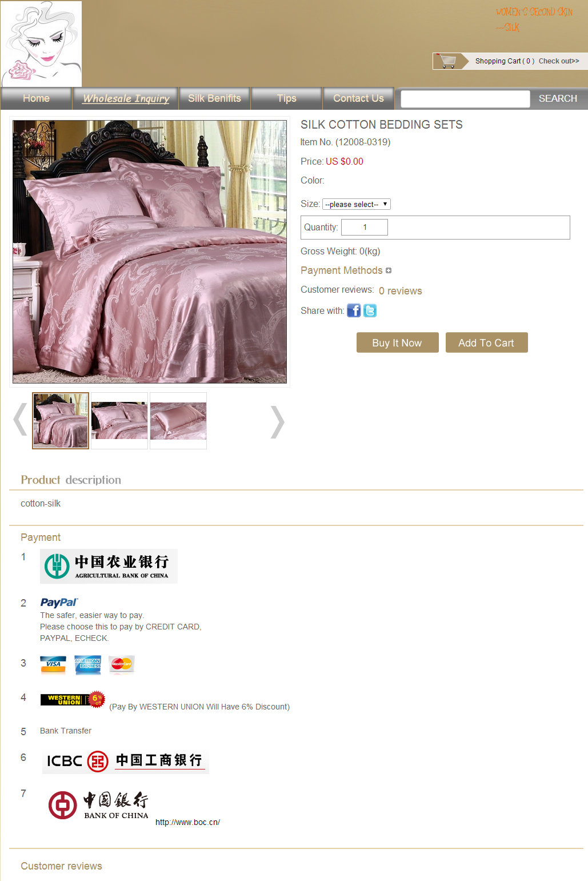Open the Size please-select dropdown
This screenshot has height=881, width=588.
[x=357, y=204]
